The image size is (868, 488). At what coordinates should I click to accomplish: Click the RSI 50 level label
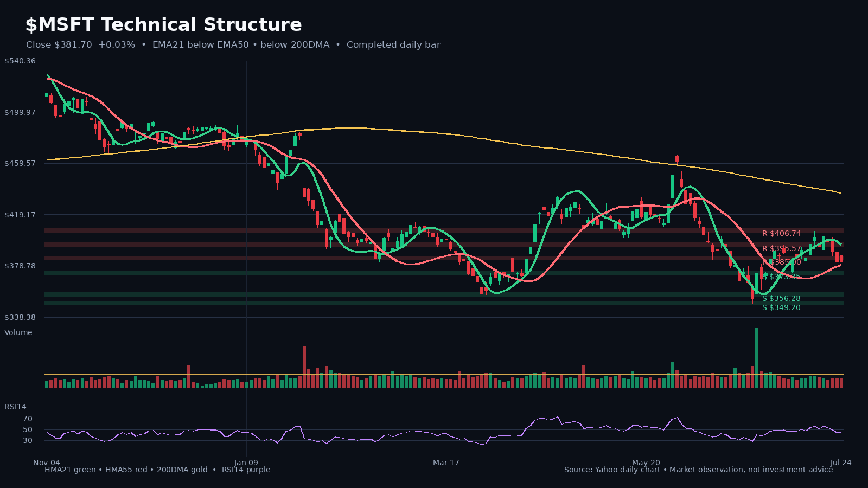point(28,429)
